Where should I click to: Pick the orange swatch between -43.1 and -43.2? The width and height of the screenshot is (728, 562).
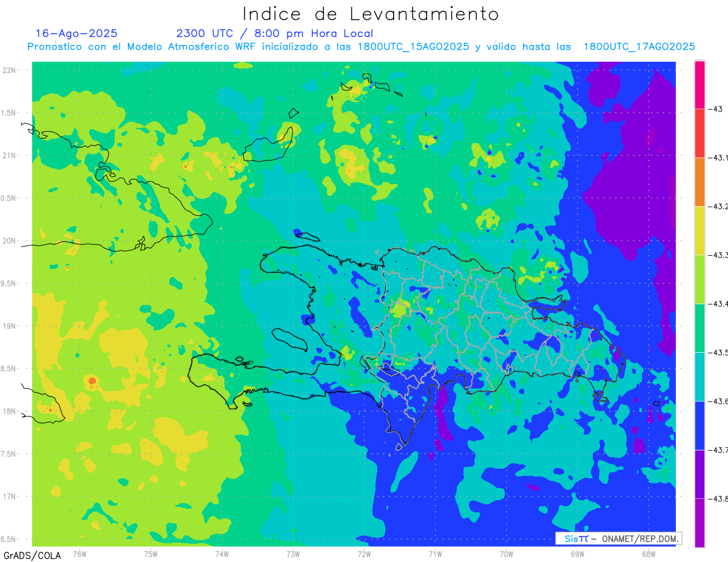tap(699, 182)
